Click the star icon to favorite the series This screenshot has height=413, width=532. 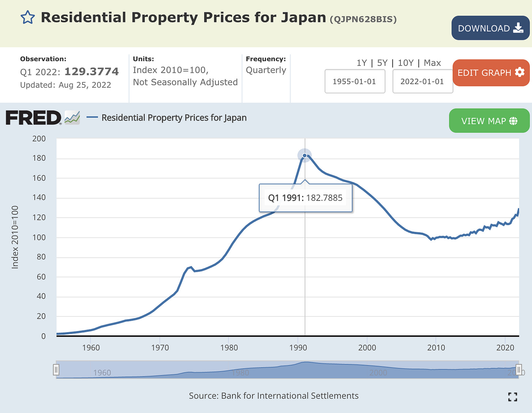coord(28,17)
